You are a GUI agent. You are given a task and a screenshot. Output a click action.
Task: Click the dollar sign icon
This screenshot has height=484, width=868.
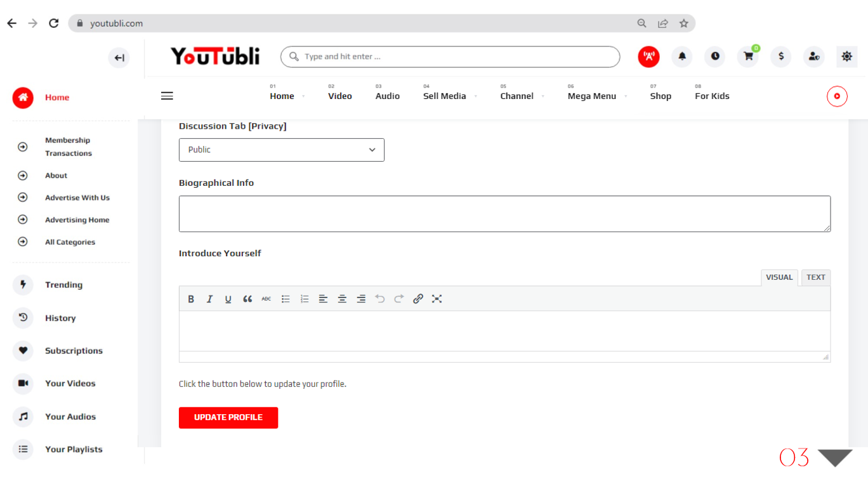[781, 56]
